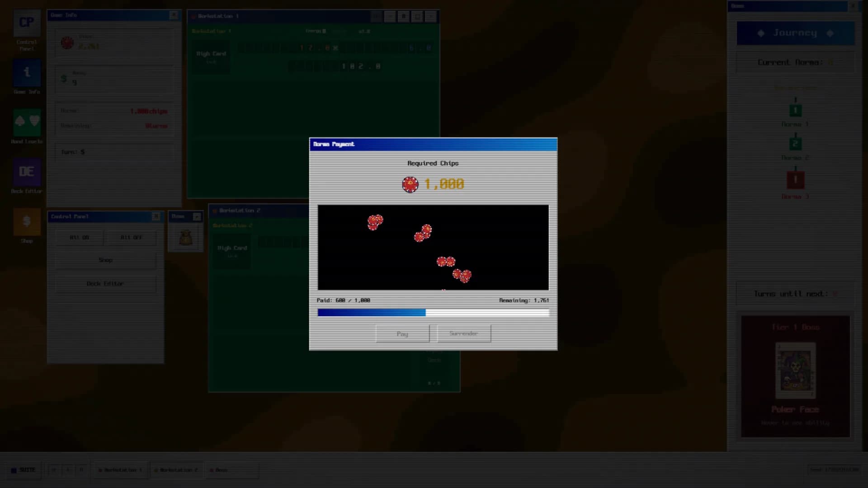Screen dimensions: 868x488
Task: Click the Journey header button
Action: pos(796,33)
